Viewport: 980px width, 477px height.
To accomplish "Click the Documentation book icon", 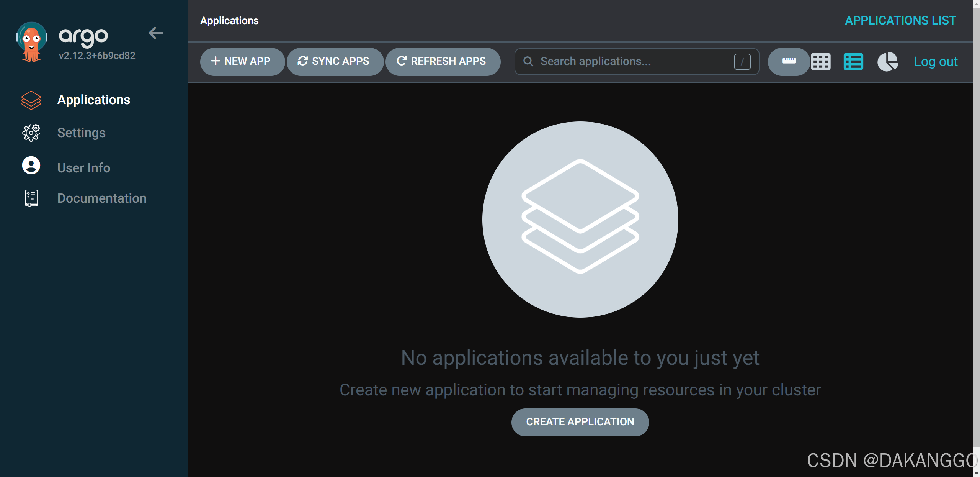I will [31, 198].
